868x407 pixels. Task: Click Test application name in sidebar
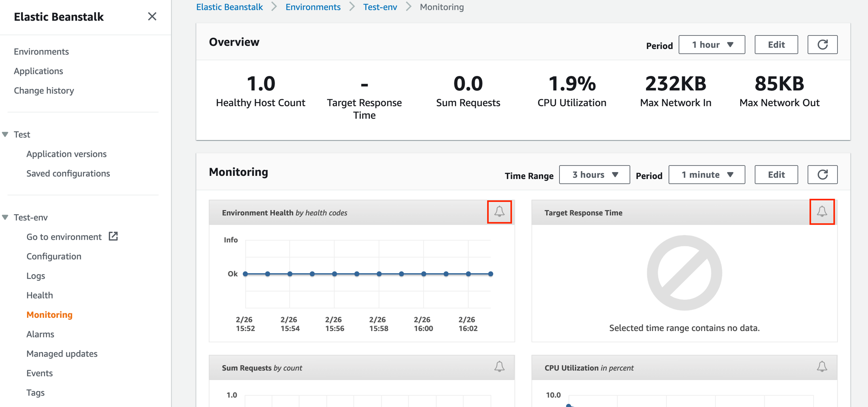pos(22,134)
